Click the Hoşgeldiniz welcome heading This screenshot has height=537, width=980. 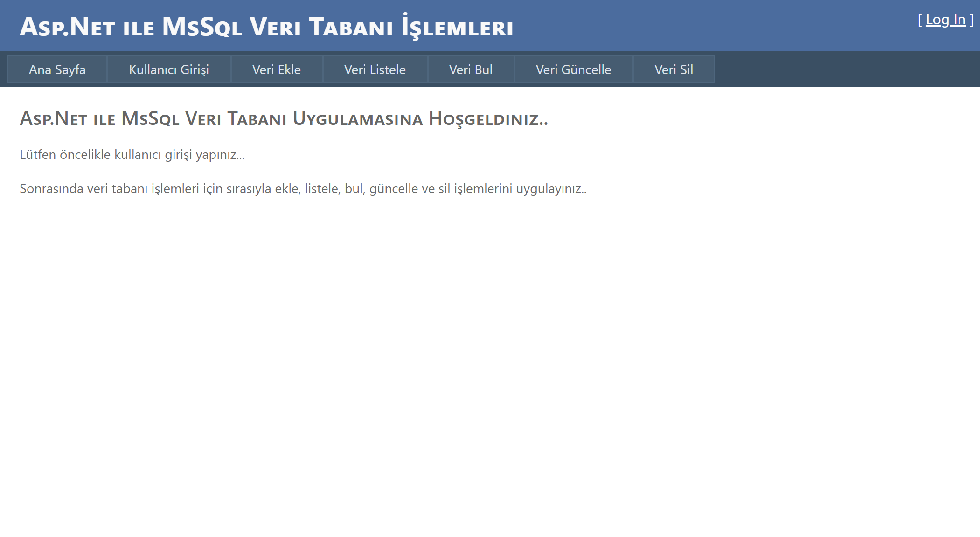pyautogui.click(x=284, y=119)
